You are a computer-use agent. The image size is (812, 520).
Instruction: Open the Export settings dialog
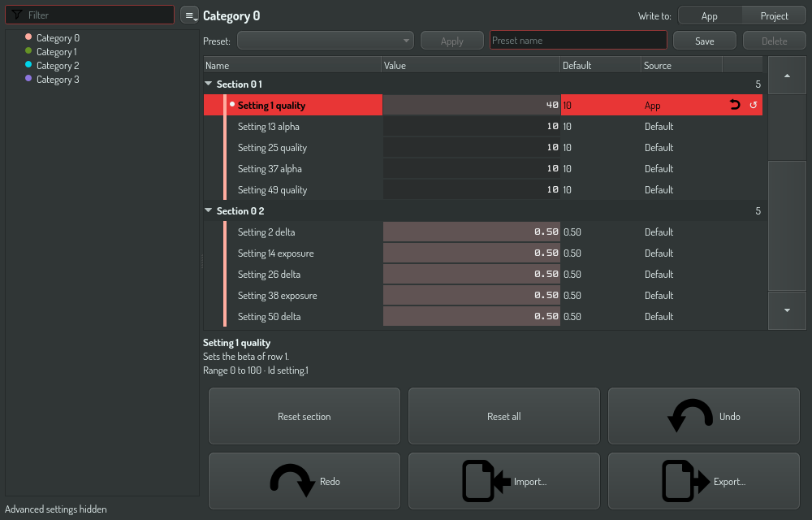click(704, 481)
